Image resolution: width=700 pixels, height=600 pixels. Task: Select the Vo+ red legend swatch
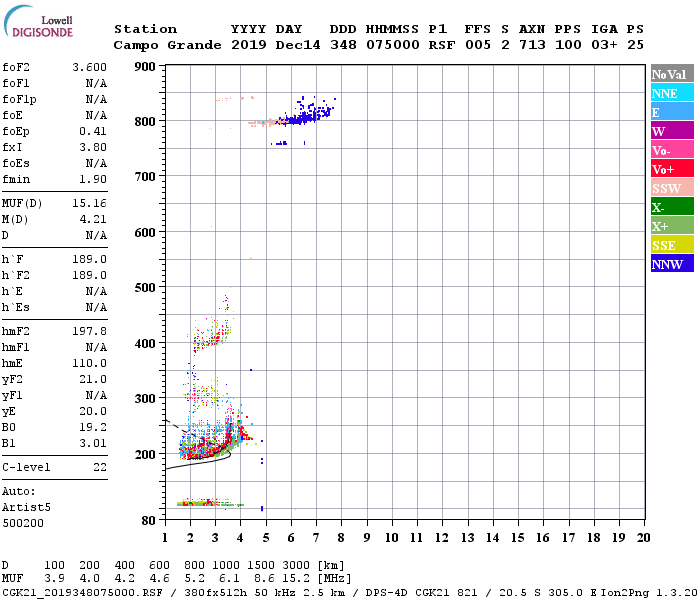pos(672,169)
